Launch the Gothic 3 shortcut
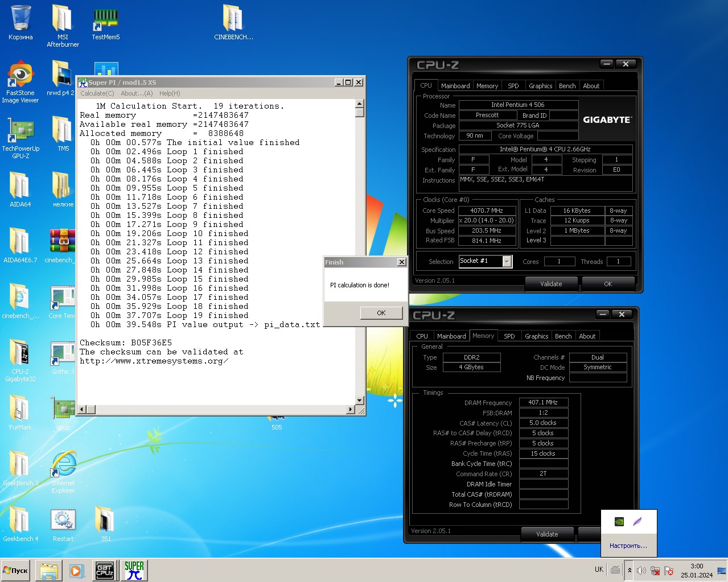Screen dimensions: 728x582 [61, 357]
